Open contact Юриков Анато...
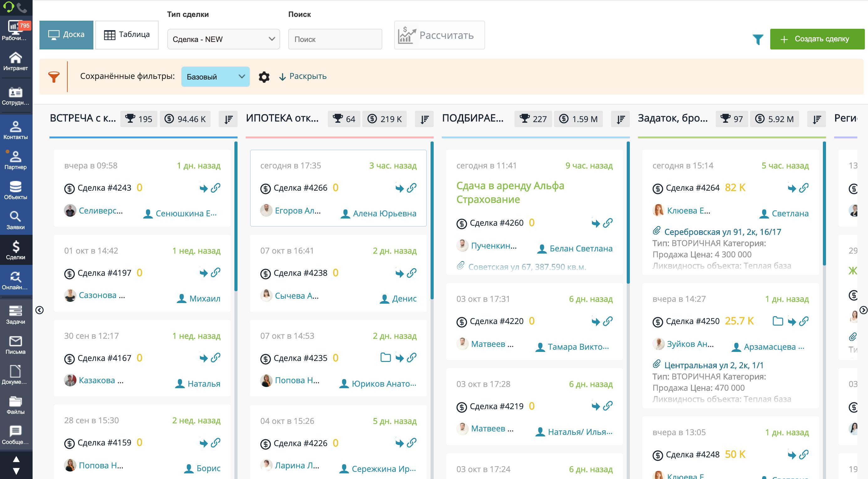 pyautogui.click(x=384, y=384)
